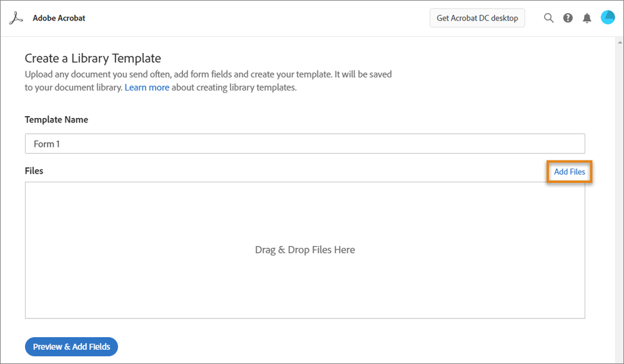
Task: Click Add Files to upload a document
Action: pyautogui.click(x=569, y=171)
